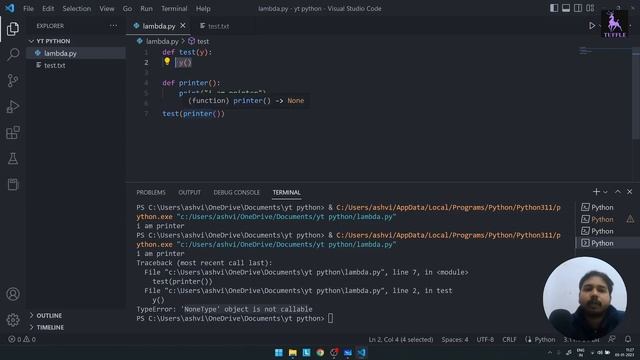The image size is (640, 360).
Task: Select Python language mode in status bar
Action: point(544,339)
